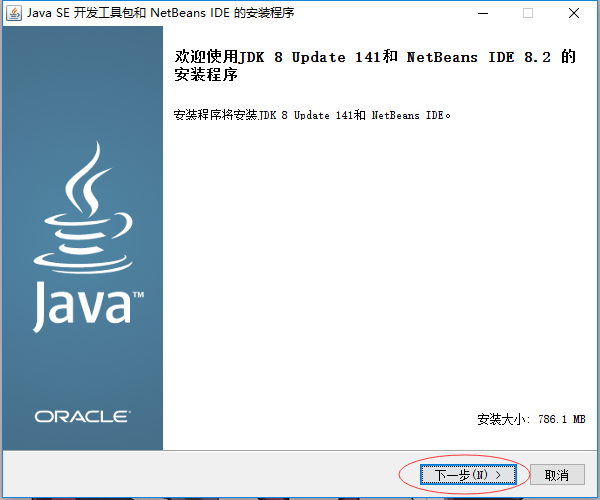Click the Java icon in the title bar
600x500 pixels.
click(x=14, y=13)
